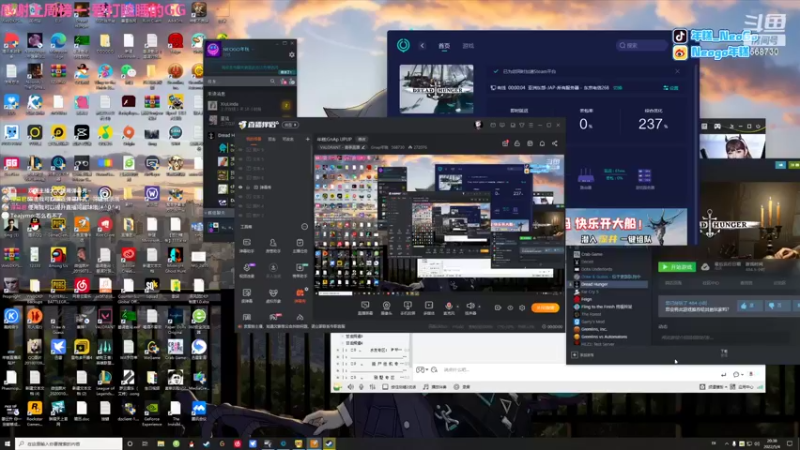
Task: Select the second scene tab in streaming app
Action: (x=272, y=139)
